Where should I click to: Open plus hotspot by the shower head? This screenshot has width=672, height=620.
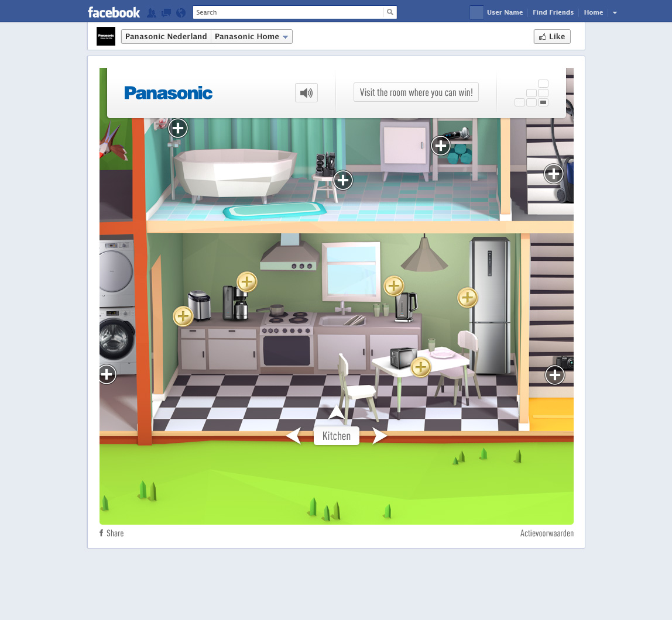[178, 128]
